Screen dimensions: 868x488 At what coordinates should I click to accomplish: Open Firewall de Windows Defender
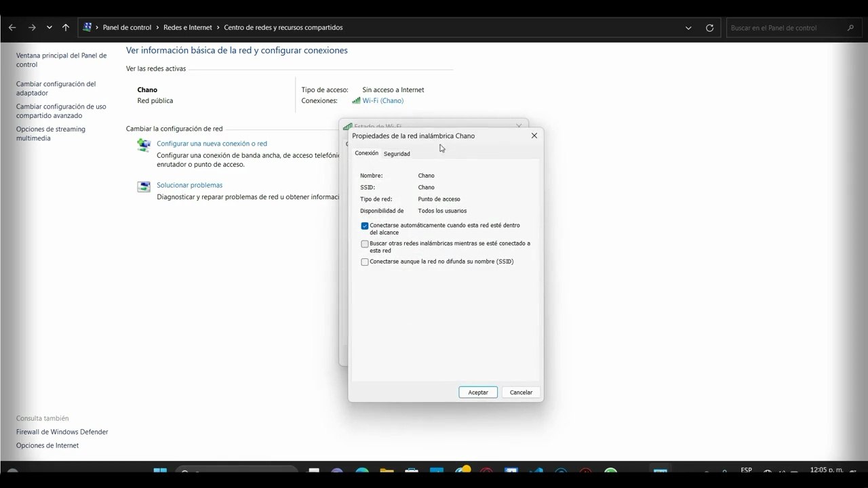pyautogui.click(x=62, y=432)
